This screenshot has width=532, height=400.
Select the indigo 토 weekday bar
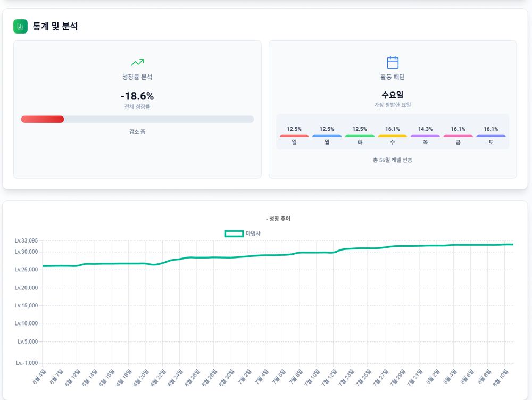click(x=491, y=136)
